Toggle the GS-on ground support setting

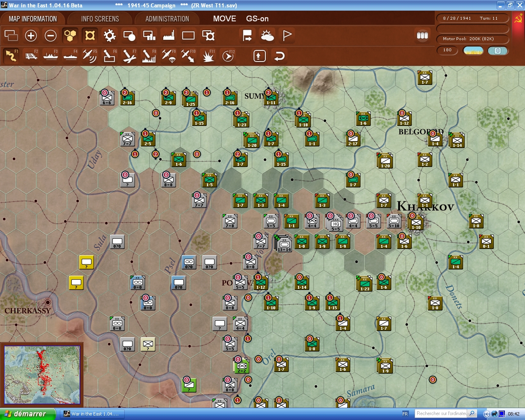pos(257,19)
